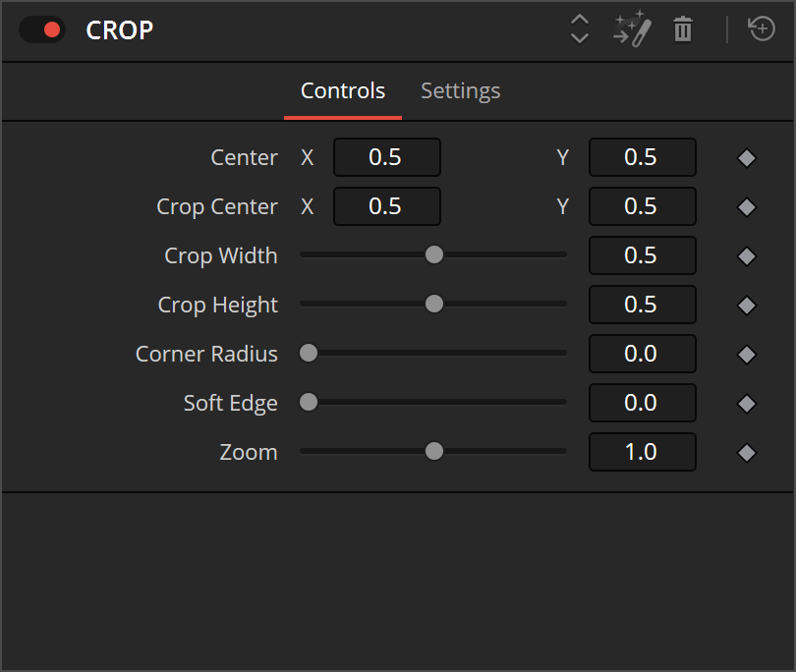This screenshot has width=796, height=672.
Task: Add keyframe diamond for Center
Action: 747,157
